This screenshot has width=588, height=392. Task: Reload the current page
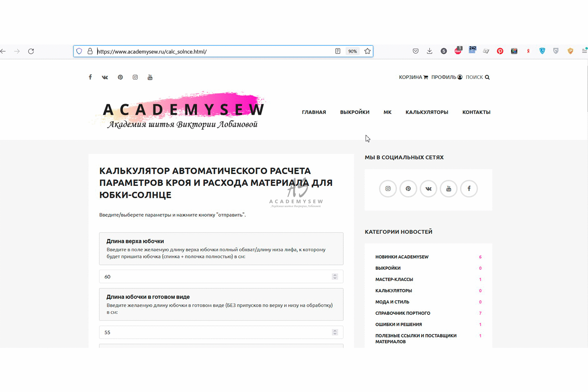31,51
